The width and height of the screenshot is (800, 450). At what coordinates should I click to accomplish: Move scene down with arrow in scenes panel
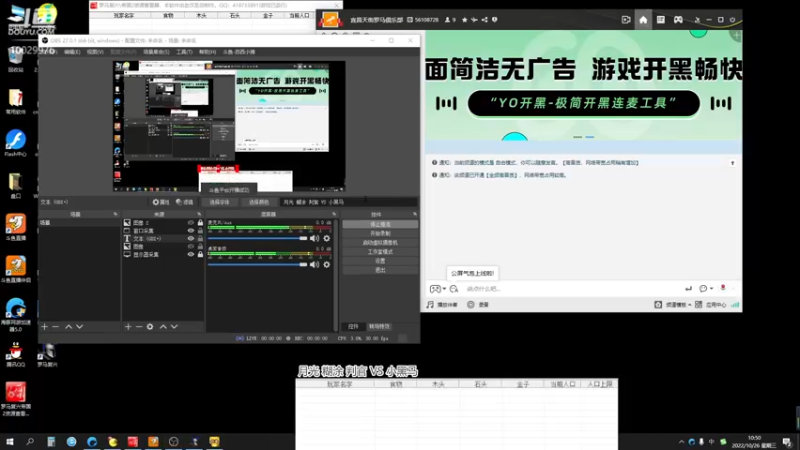click(80, 327)
